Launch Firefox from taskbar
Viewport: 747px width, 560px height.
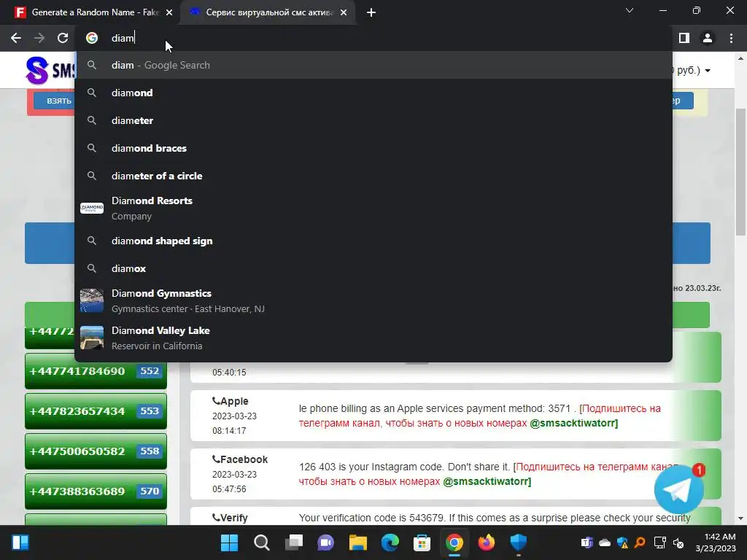[487, 542]
